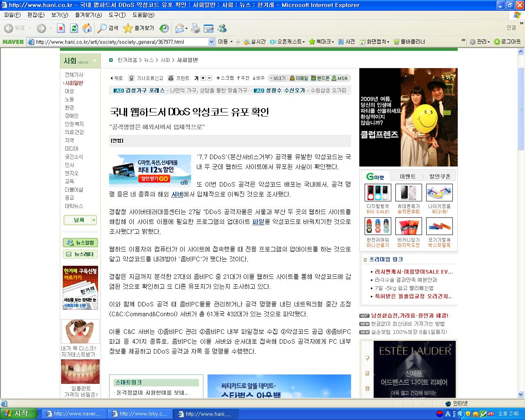
Task: Click the IE Stop button
Action: [61, 28]
